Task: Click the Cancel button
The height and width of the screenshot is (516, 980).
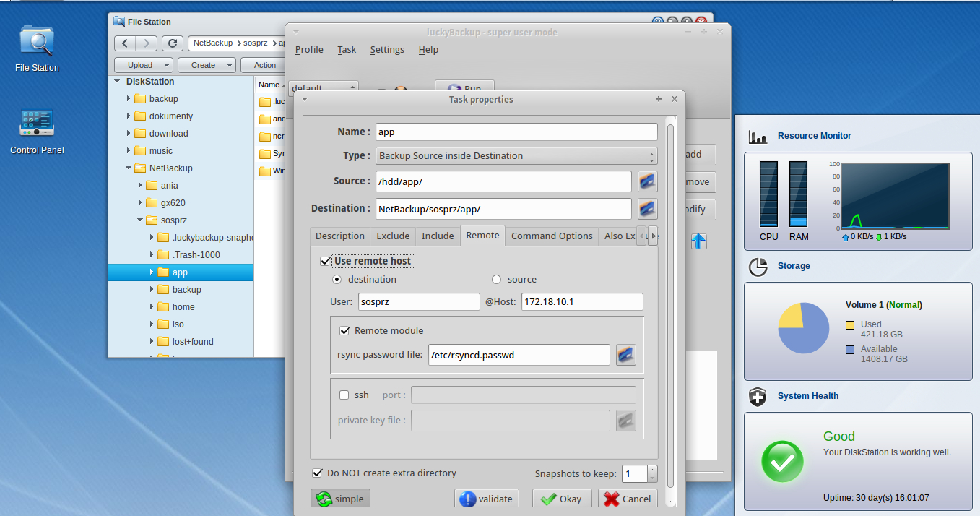Action: click(x=628, y=499)
